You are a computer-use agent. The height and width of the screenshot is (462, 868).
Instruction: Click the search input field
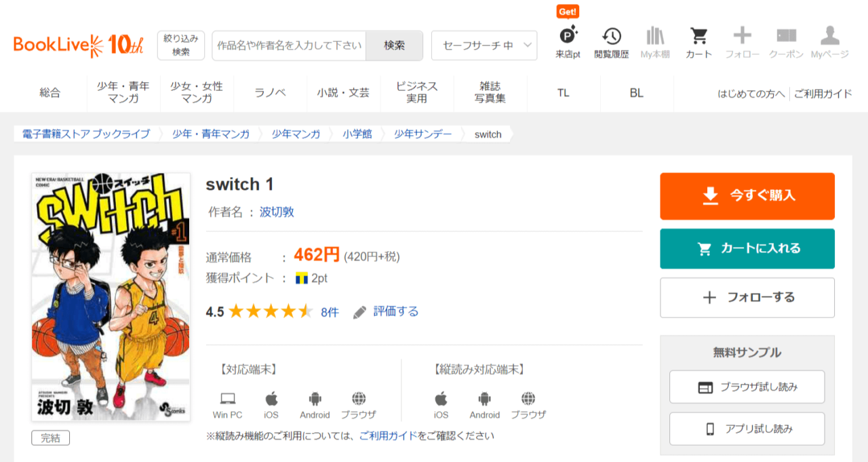289,45
